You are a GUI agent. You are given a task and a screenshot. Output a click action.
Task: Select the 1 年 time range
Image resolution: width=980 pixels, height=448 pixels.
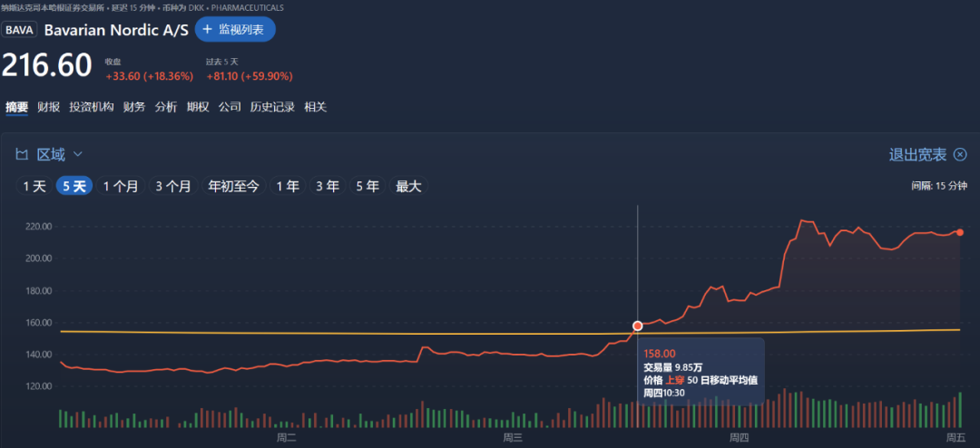point(288,186)
